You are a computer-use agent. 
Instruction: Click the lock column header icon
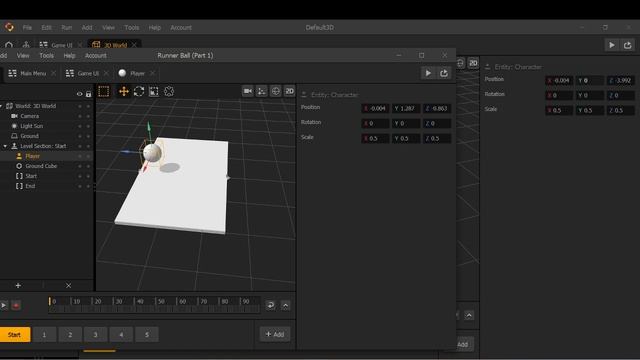click(x=89, y=94)
